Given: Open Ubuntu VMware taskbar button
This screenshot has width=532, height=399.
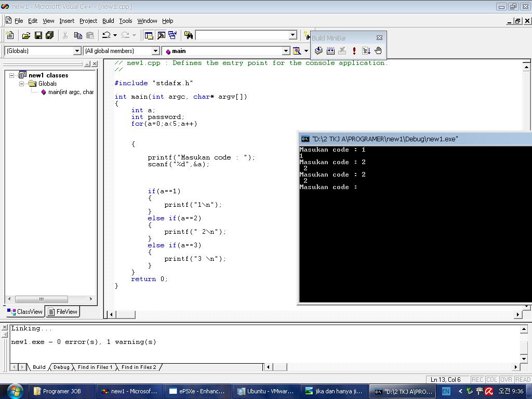Looking at the screenshot, I should coord(266,391).
